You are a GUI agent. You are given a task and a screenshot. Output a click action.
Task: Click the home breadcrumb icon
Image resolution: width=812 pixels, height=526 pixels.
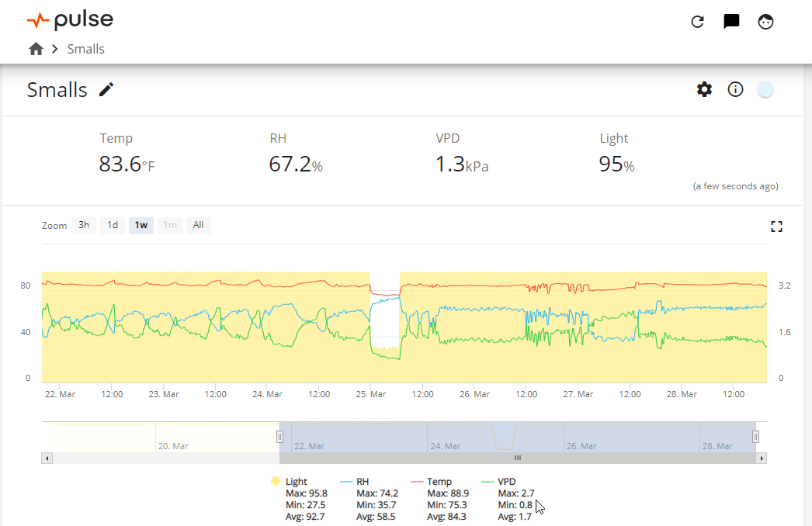pyautogui.click(x=36, y=49)
